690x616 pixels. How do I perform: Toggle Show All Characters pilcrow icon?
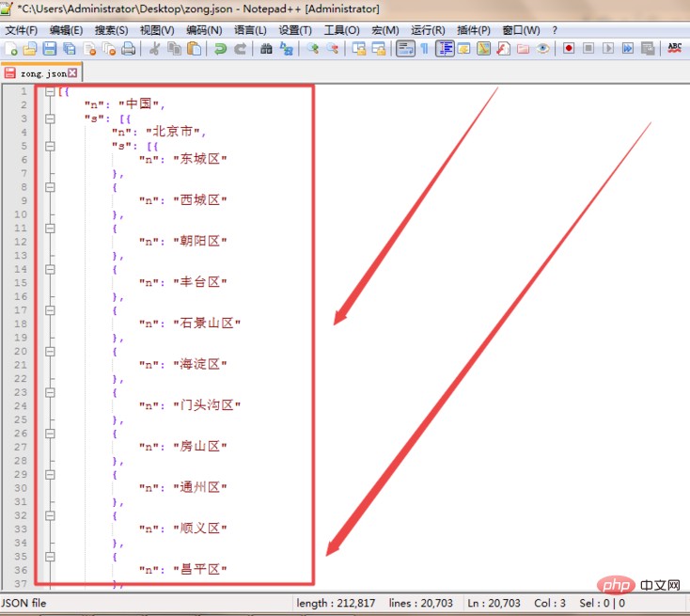(424, 49)
